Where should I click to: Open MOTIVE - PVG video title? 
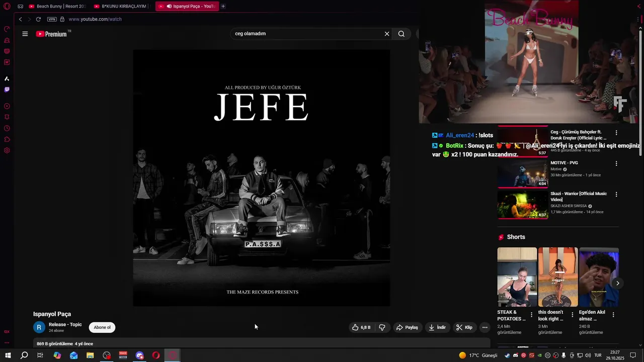pos(564,163)
